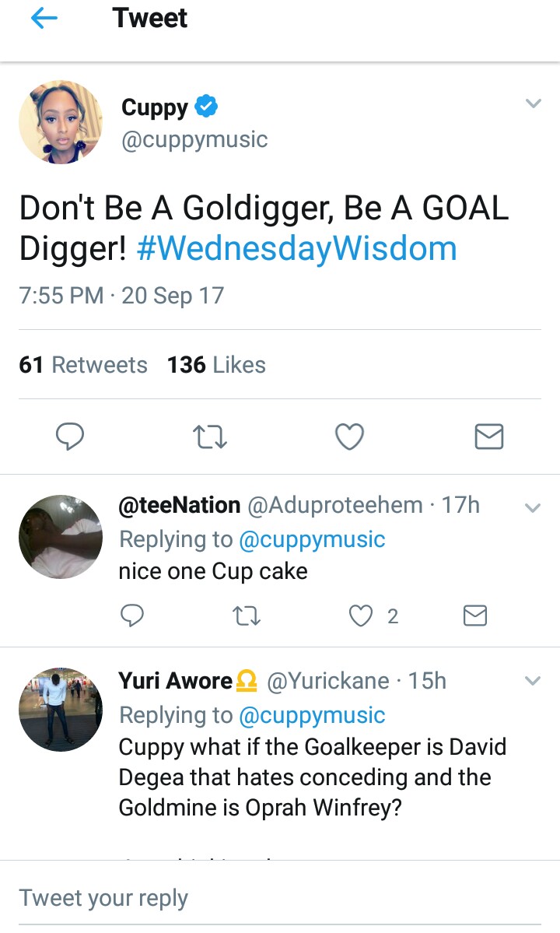Like the 'nice one Cup cake' reply
This screenshot has height=933, width=560.
pyautogui.click(x=361, y=616)
